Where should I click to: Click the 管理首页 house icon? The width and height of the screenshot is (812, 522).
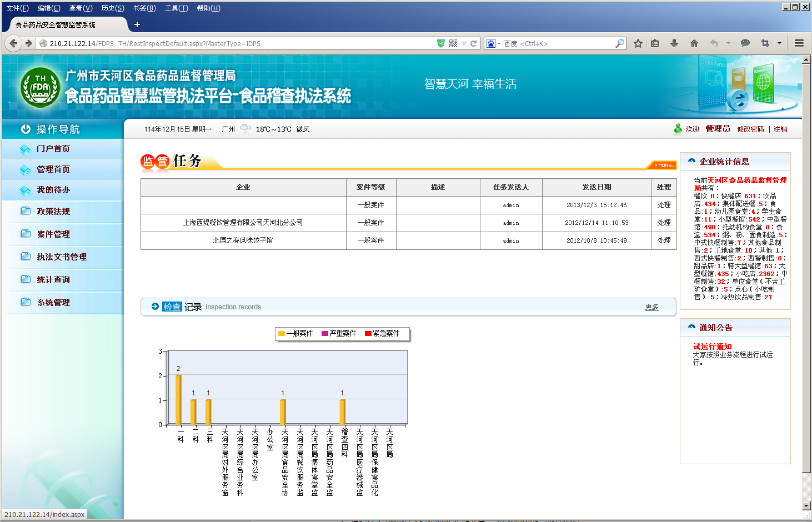(25, 169)
